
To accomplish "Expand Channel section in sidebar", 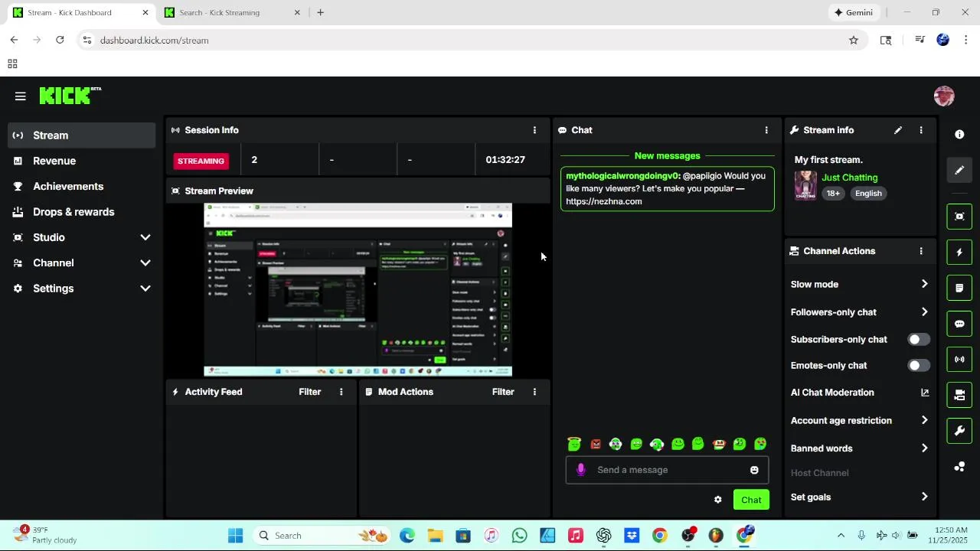I will pyautogui.click(x=82, y=262).
